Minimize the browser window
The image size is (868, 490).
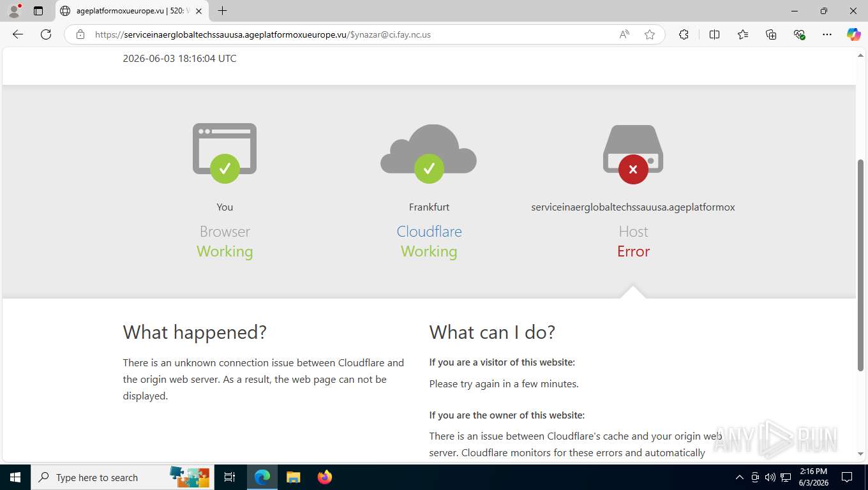pos(795,11)
